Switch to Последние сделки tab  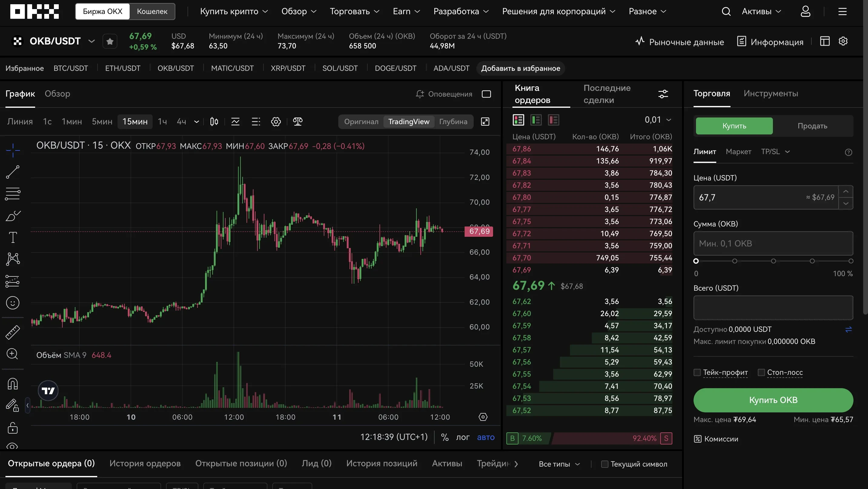pyautogui.click(x=607, y=94)
